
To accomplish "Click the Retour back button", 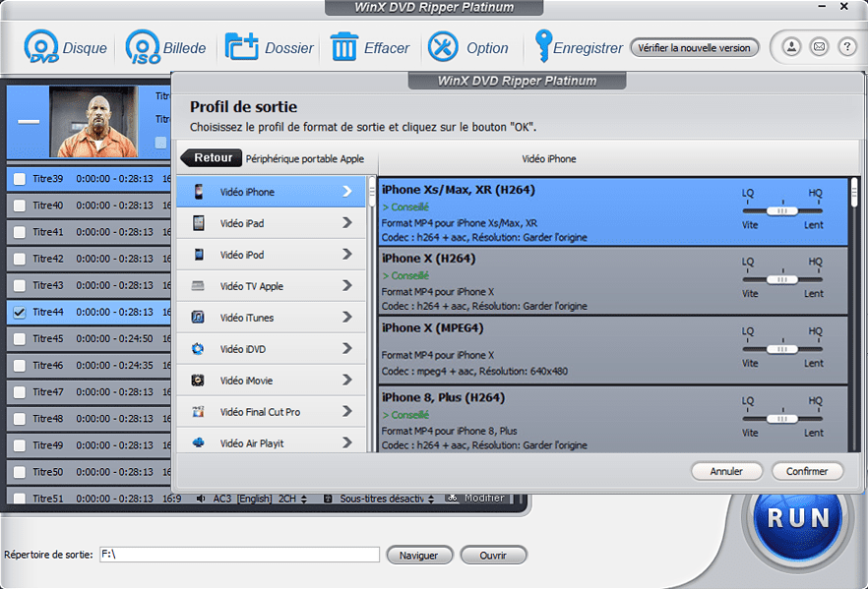I will pyautogui.click(x=212, y=158).
